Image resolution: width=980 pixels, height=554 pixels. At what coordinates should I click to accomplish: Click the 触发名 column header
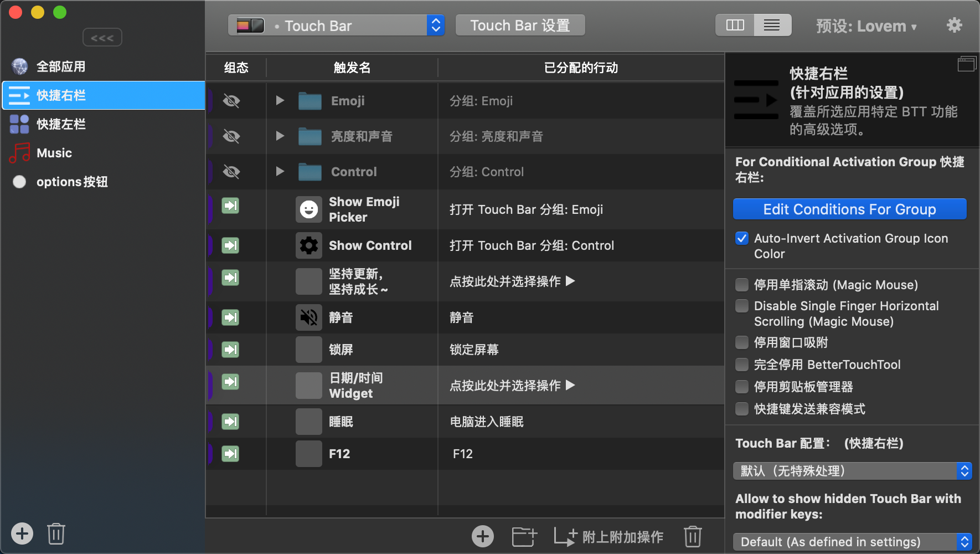click(352, 68)
